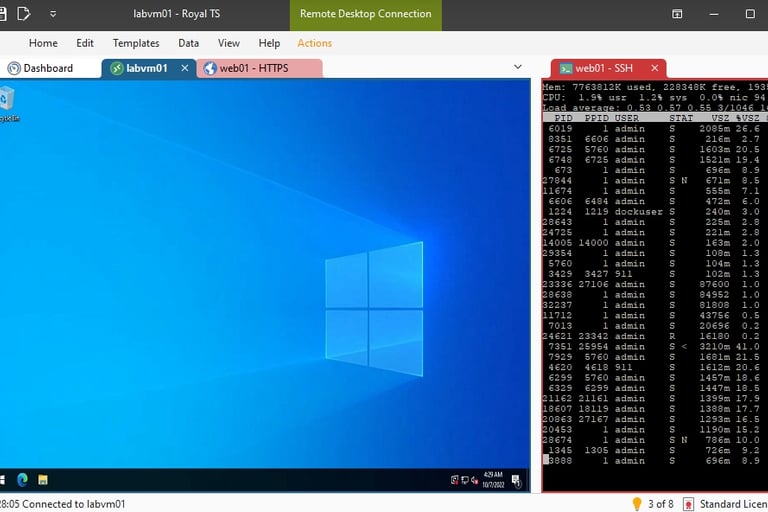768x512 pixels.
Task: Open File Explorer from remote taskbar
Action: coord(43,480)
